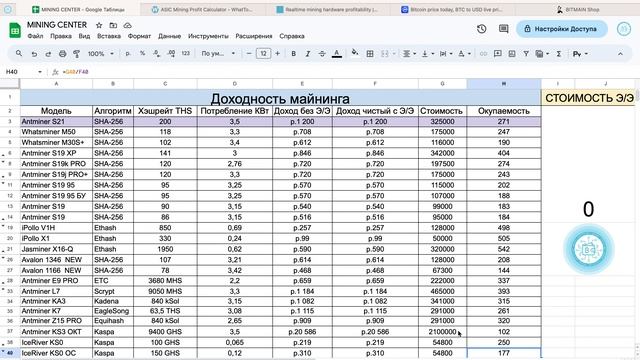Open the input tools dropdown
This screenshot has width=640, height=360.
click(580, 53)
